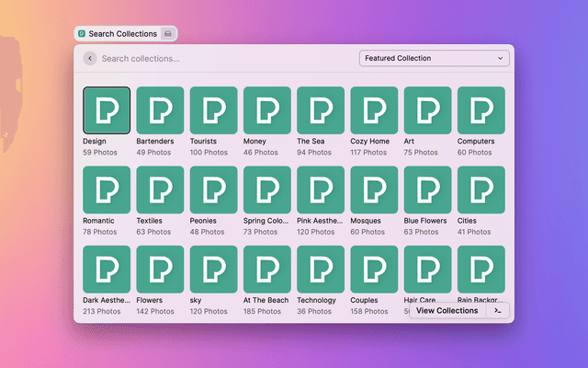
Task: Open the Cities collection thumbnail
Action: pyautogui.click(x=481, y=190)
